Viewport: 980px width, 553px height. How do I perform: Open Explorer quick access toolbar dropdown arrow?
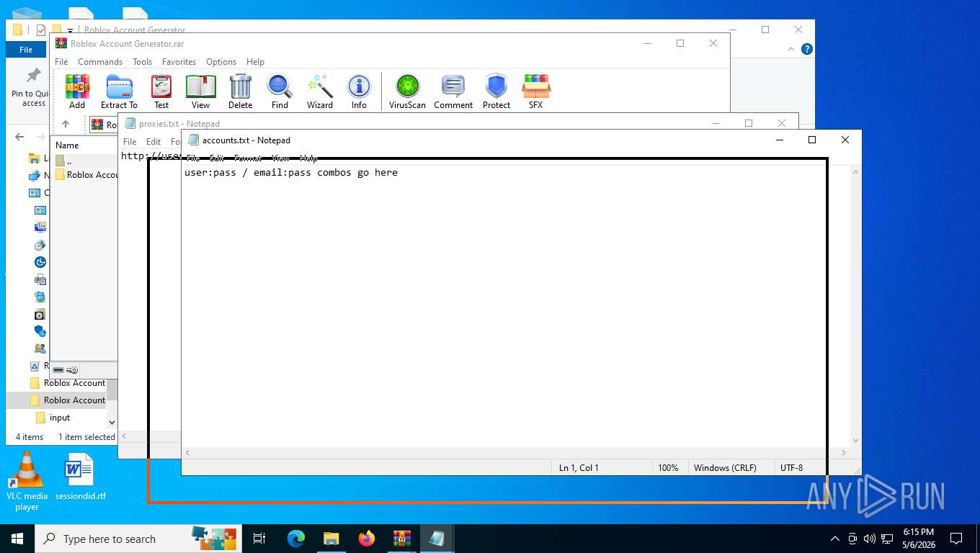click(71, 30)
